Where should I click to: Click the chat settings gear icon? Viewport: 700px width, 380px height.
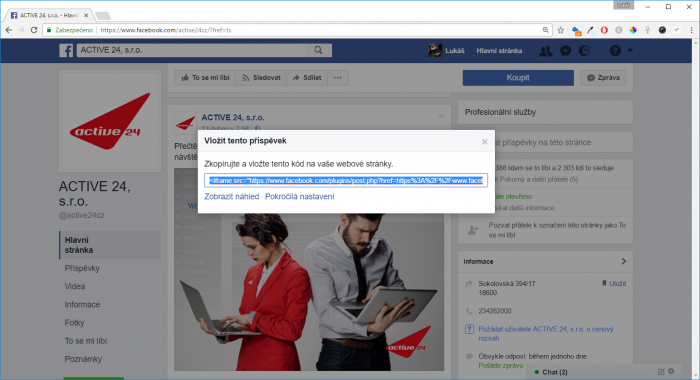point(671,372)
